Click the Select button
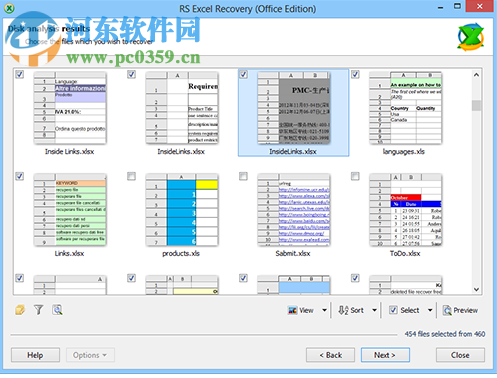 click(405, 310)
